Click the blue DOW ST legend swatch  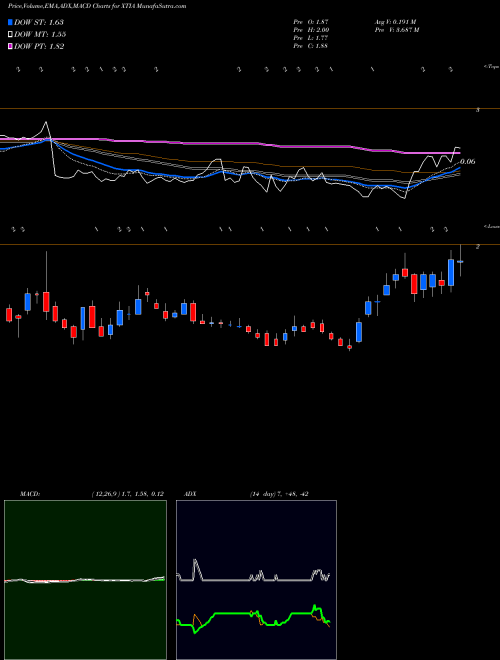(x=10, y=22)
